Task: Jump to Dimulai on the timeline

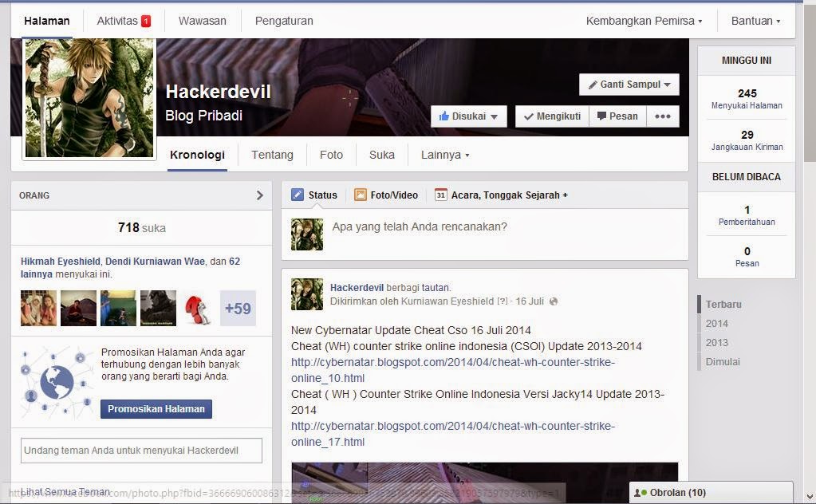Action: pos(723,362)
